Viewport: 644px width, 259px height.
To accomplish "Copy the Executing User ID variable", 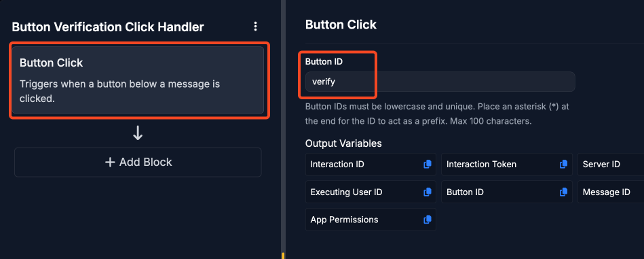I will point(427,192).
